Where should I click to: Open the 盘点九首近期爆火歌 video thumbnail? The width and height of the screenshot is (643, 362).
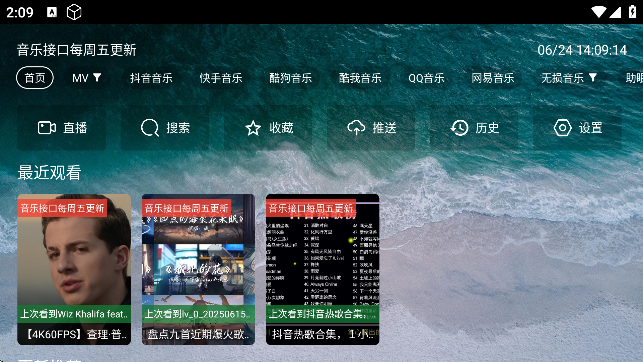pyautogui.click(x=198, y=269)
